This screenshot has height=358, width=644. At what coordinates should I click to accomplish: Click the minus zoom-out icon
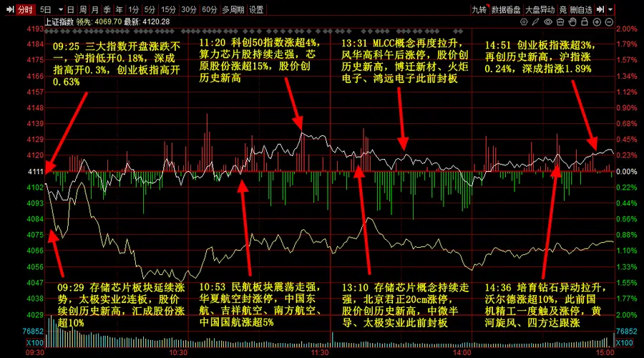pyautogui.click(x=609, y=21)
